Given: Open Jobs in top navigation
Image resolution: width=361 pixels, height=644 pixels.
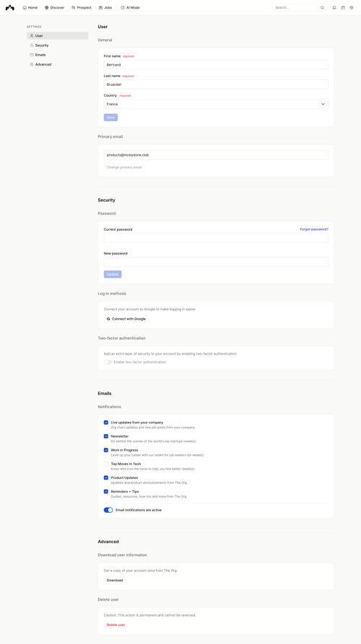Looking at the screenshot, I should click(105, 7).
